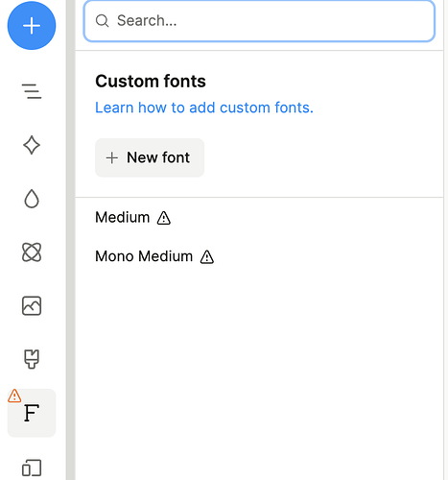Open the outline tree panel icon
This screenshot has width=448, height=480.
[x=32, y=91]
